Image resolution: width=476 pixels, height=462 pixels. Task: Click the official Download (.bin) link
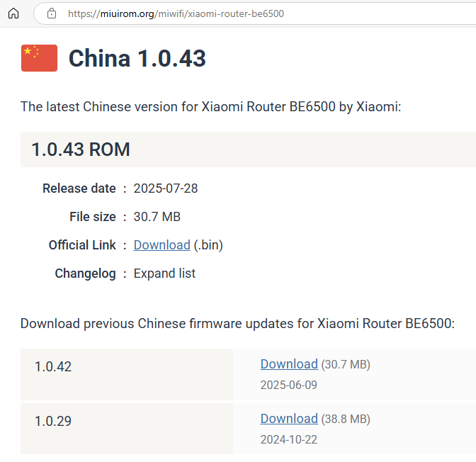click(161, 245)
